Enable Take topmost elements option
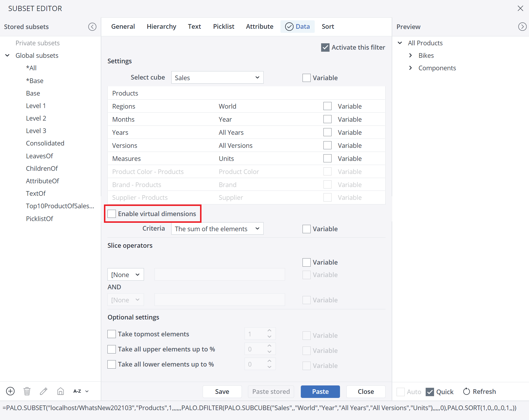Image resolution: width=529 pixels, height=420 pixels. pos(112,334)
